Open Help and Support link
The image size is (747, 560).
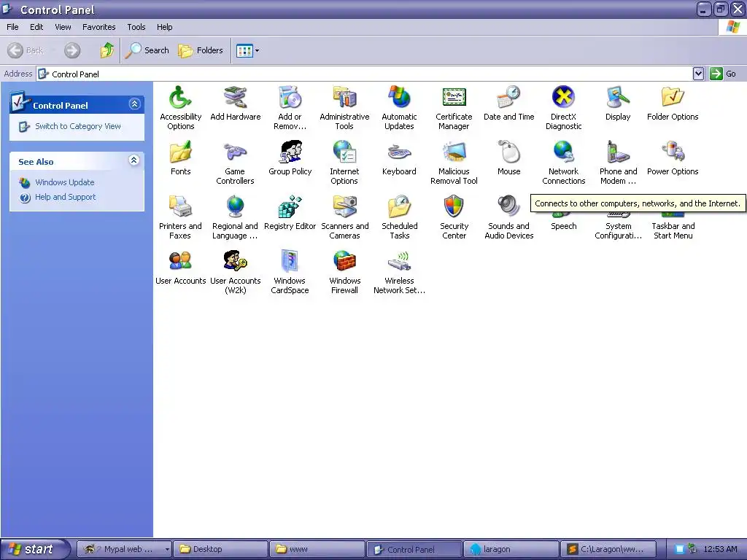[65, 197]
